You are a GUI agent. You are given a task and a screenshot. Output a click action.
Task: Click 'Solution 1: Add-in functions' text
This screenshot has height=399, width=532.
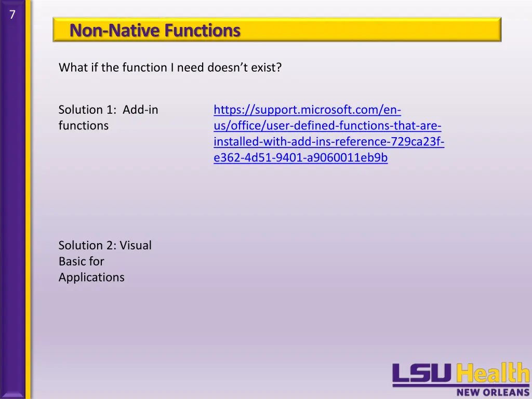(x=108, y=117)
